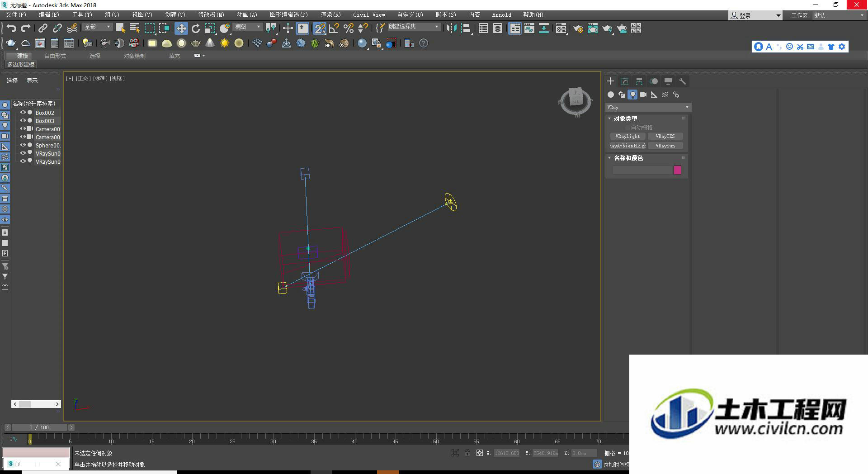
Task: Click the VRaySun button
Action: coord(665,146)
